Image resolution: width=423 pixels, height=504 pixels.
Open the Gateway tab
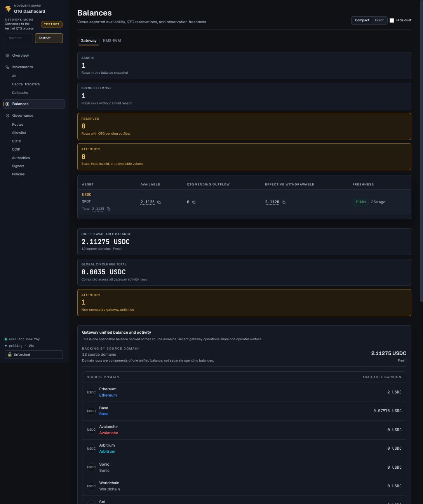point(89,41)
